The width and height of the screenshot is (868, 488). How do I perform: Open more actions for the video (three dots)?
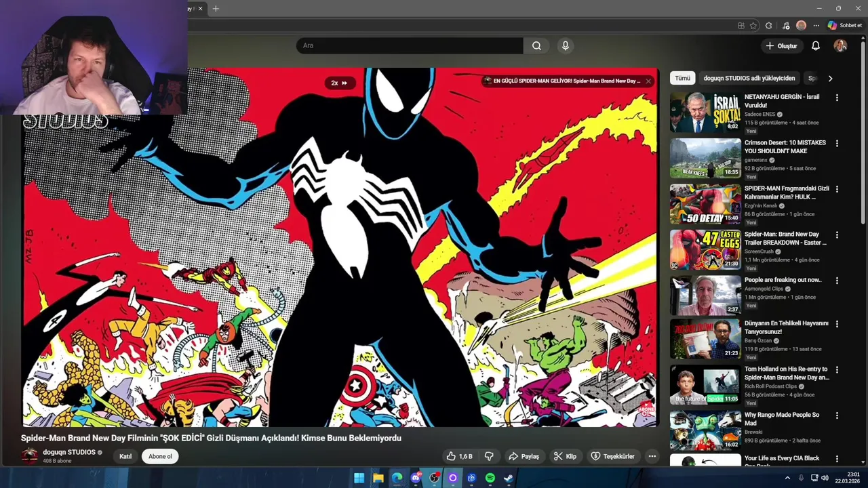pyautogui.click(x=652, y=456)
